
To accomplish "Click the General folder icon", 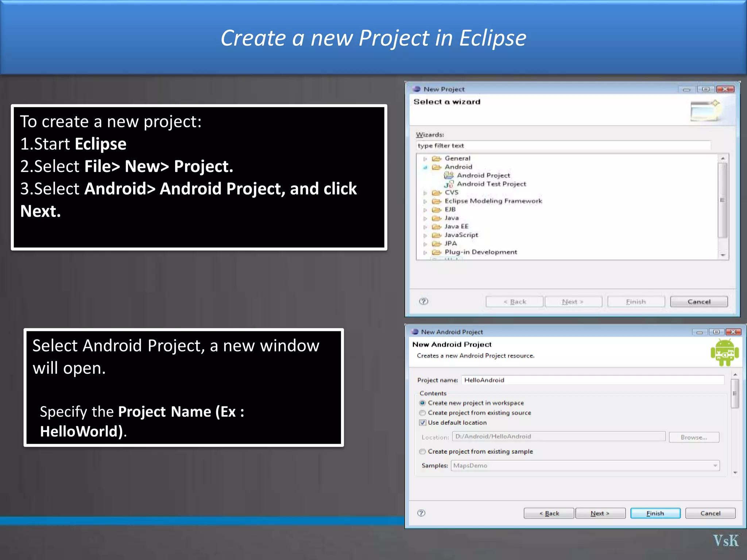I will 437,158.
